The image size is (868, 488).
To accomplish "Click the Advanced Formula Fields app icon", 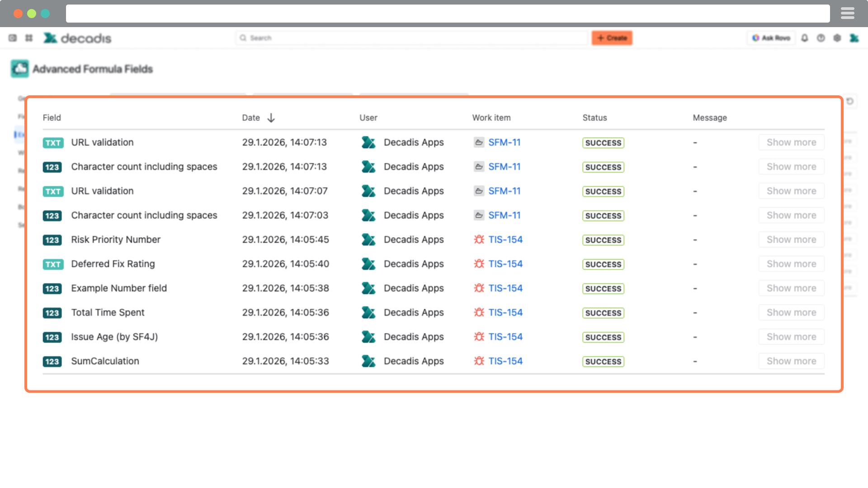I will tap(20, 69).
